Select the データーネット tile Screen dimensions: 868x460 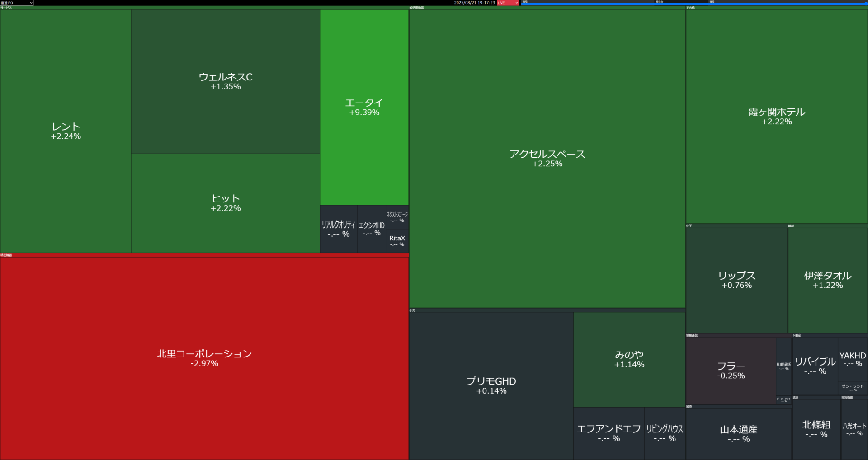784,399
